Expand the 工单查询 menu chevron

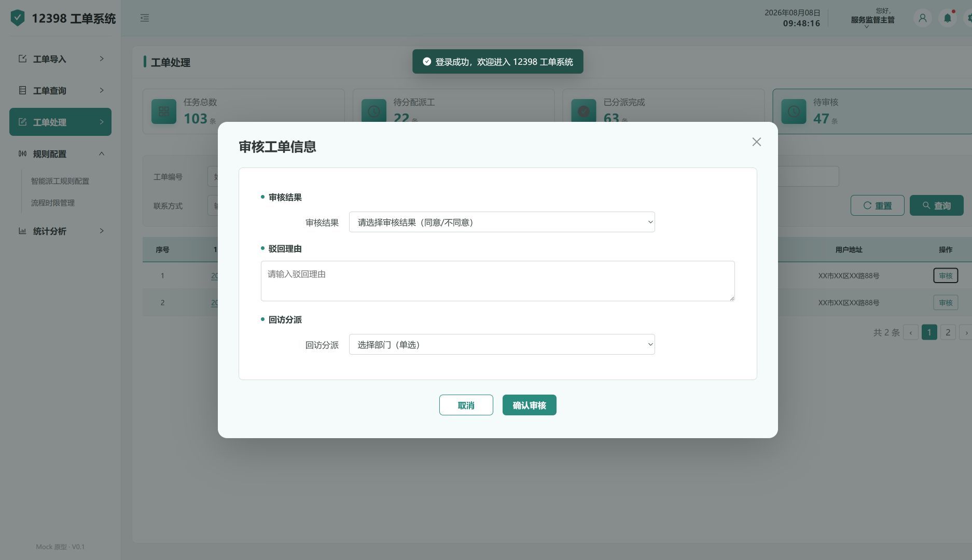102,90
